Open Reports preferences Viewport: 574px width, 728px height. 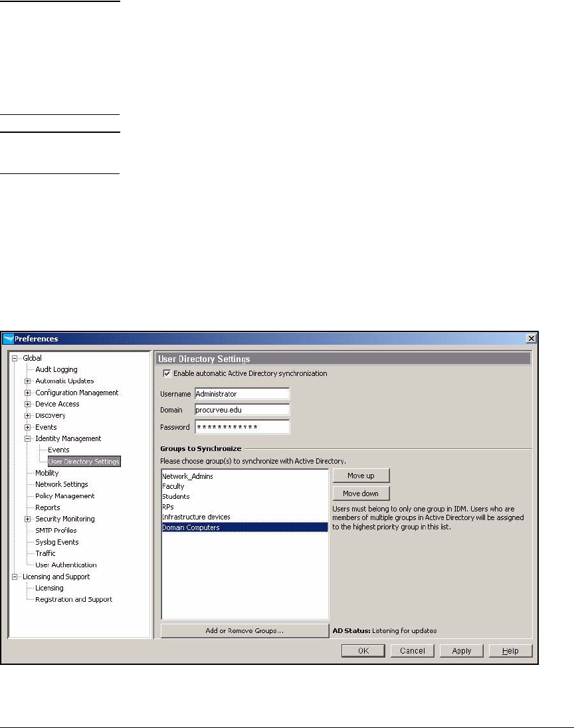pos(47,507)
